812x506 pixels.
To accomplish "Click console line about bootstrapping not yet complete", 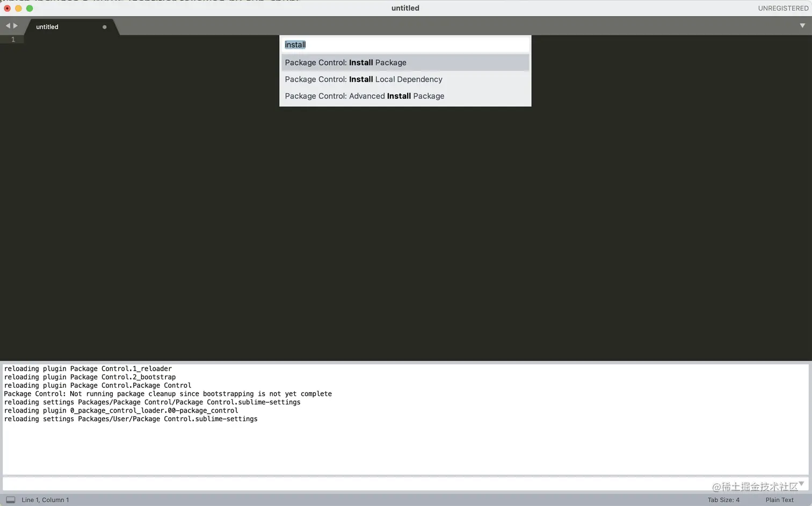I will (x=168, y=394).
